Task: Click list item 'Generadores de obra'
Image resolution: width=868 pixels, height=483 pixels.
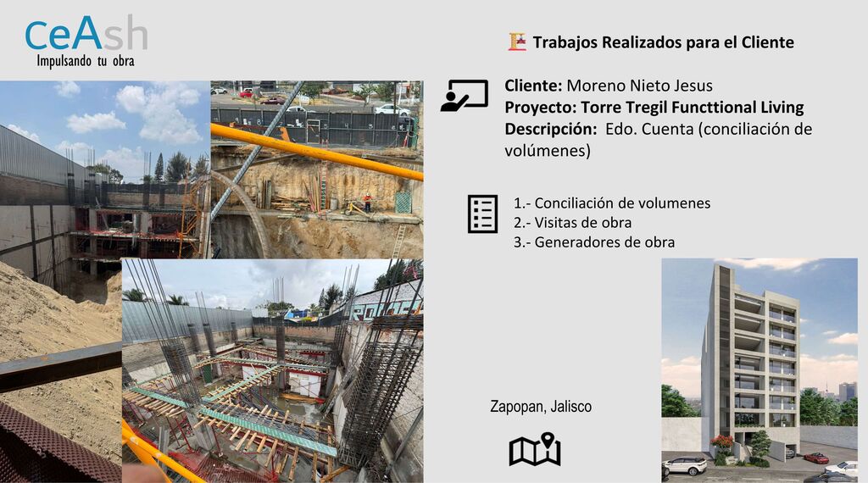Action: (x=593, y=242)
